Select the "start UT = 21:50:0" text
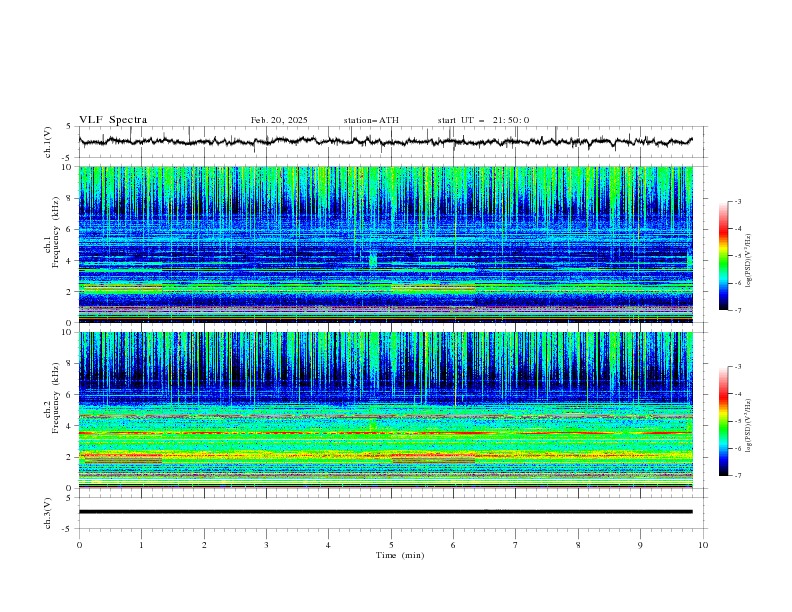The image size is (792, 612). click(x=483, y=120)
